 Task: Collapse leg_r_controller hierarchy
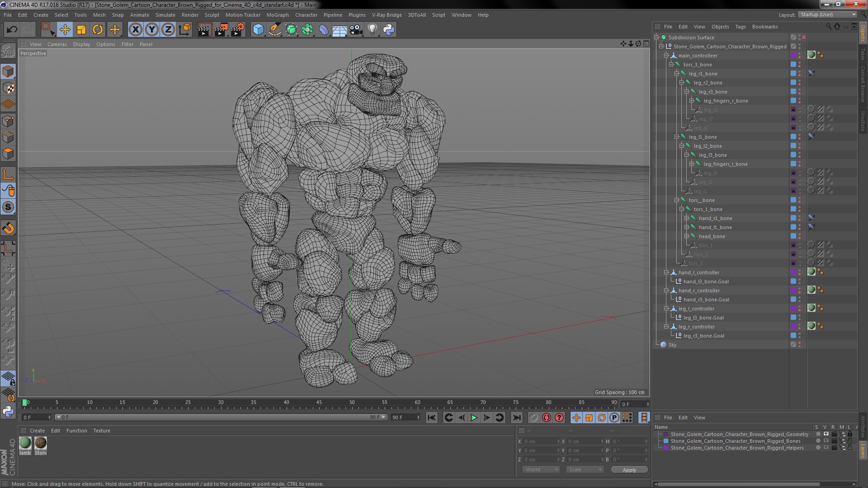coord(666,327)
